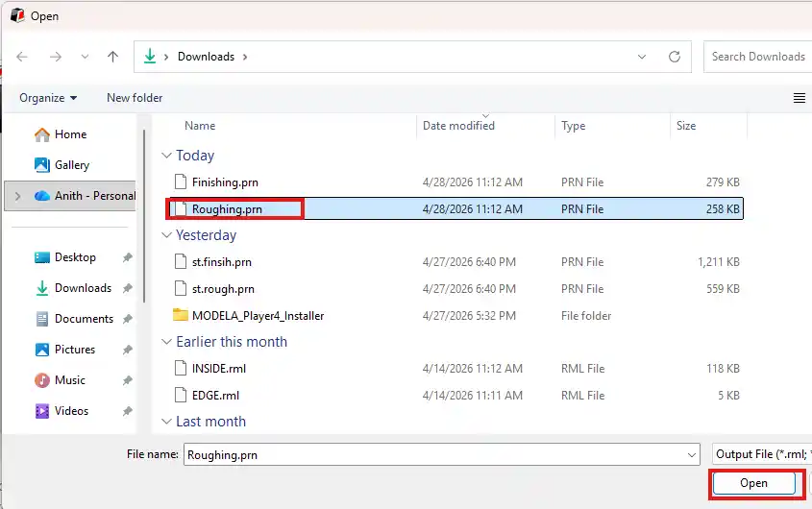
Task: Open recent locations dropdown chevron
Action: click(85, 57)
